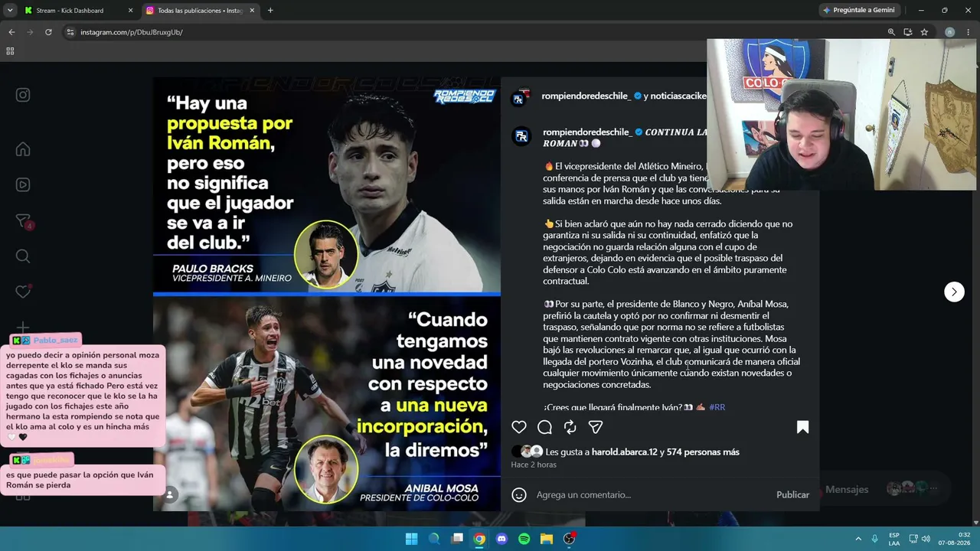View site information in the address bar

pyautogui.click(x=70, y=32)
